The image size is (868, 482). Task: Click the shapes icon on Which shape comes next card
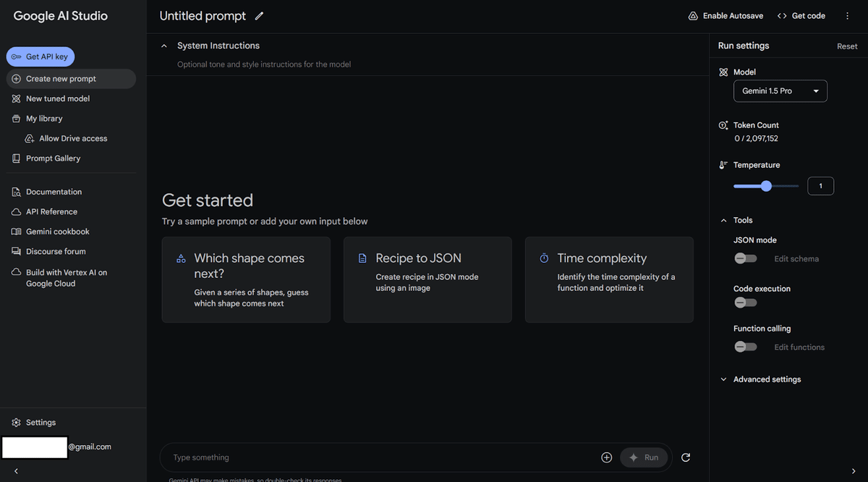click(x=181, y=258)
